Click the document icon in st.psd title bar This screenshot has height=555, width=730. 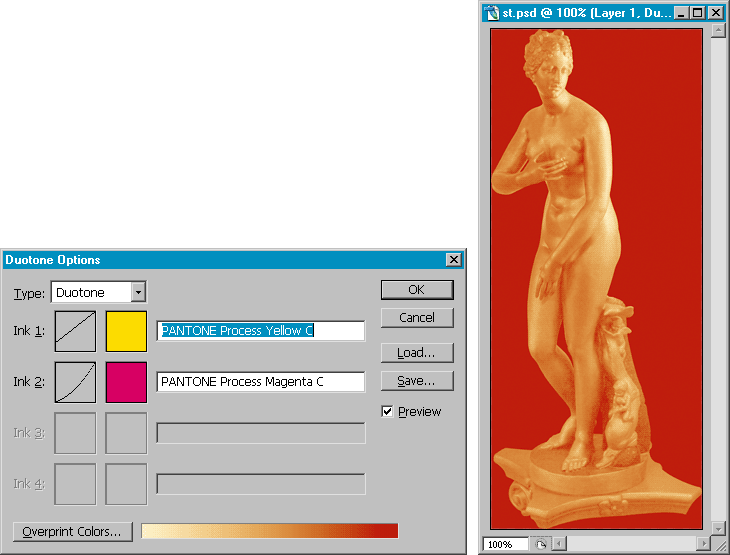[492, 13]
